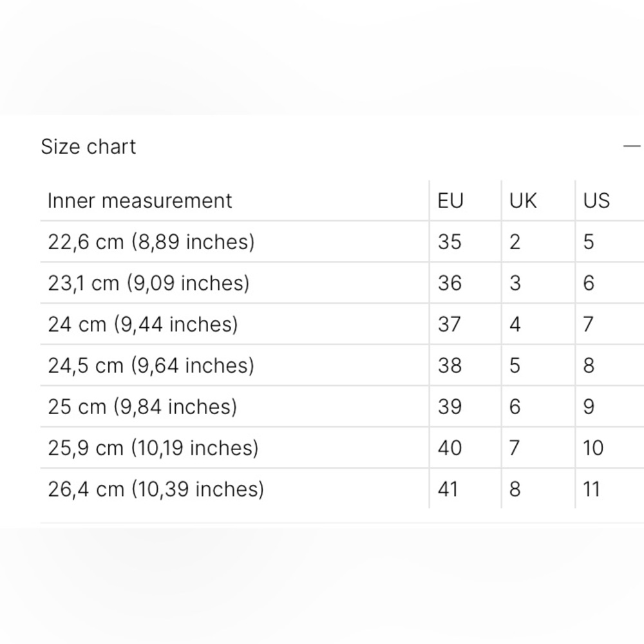This screenshot has width=644, height=644.
Task: Click the US column header
Action: point(596,201)
